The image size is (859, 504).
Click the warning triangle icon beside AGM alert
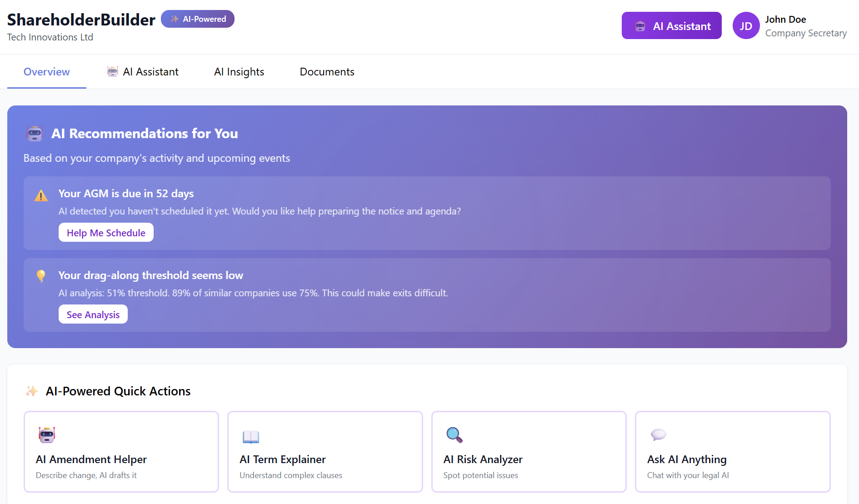[x=41, y=195]
